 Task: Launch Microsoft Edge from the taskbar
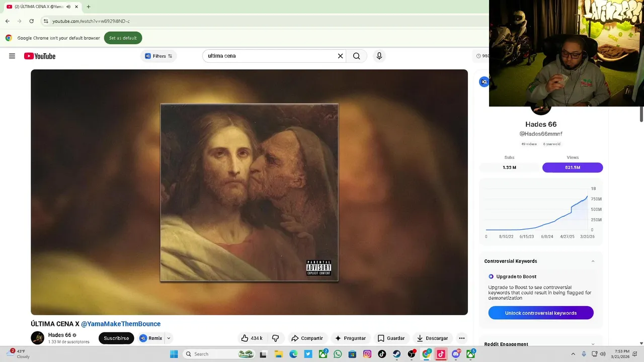click(x=293, y=354)
